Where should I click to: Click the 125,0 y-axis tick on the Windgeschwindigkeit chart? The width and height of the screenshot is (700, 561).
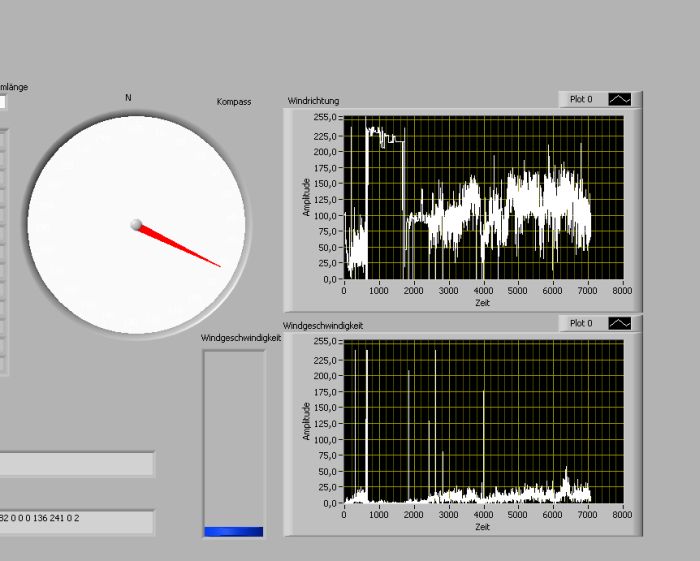coord(325,424)
